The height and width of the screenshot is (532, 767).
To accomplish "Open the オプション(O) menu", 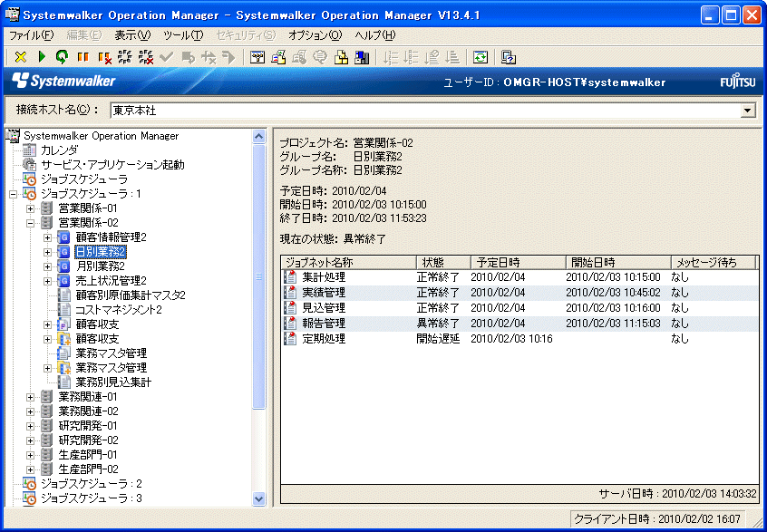I will (316, 35).
